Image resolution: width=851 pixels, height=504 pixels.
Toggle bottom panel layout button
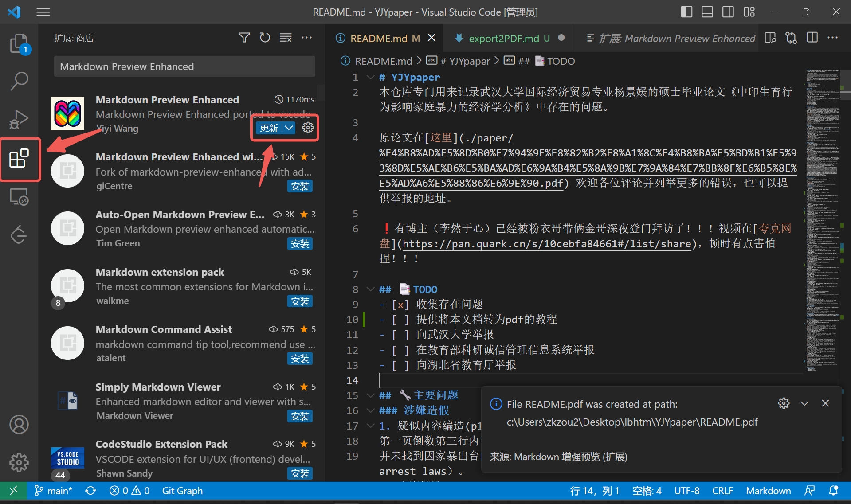tap(707, 12)
